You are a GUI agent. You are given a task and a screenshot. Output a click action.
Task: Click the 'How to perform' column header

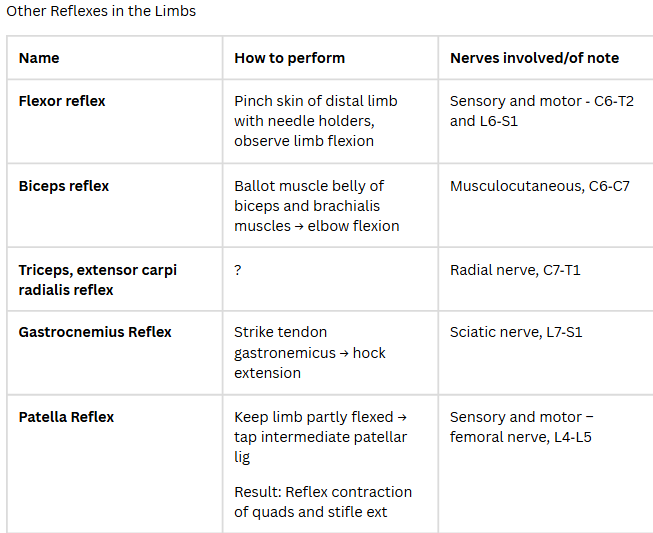pos(289,58)
